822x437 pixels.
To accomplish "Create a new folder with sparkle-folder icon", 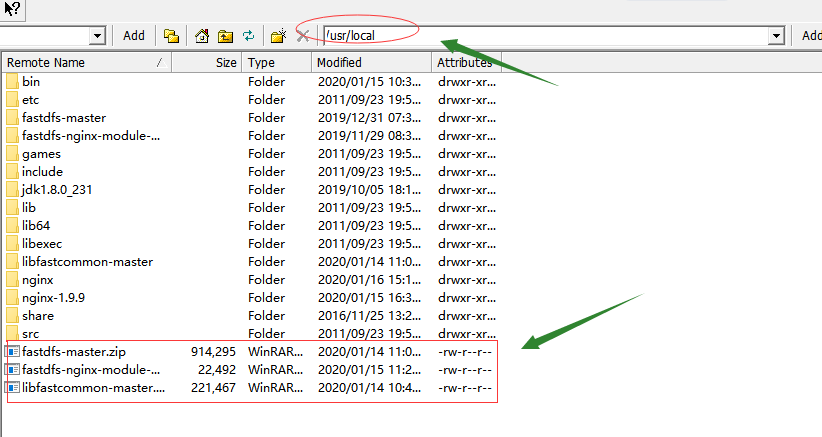I will click(278, 36).
